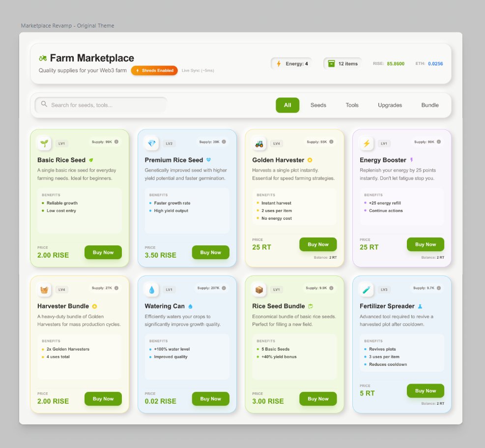
Task: Buy Now the Golden Harvester
Action: point(318,244)
